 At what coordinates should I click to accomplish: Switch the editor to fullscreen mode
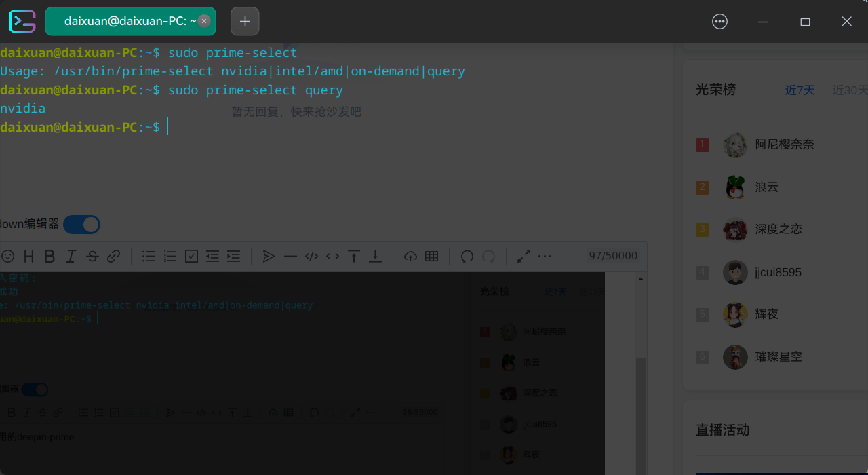(x=524, y=256)
